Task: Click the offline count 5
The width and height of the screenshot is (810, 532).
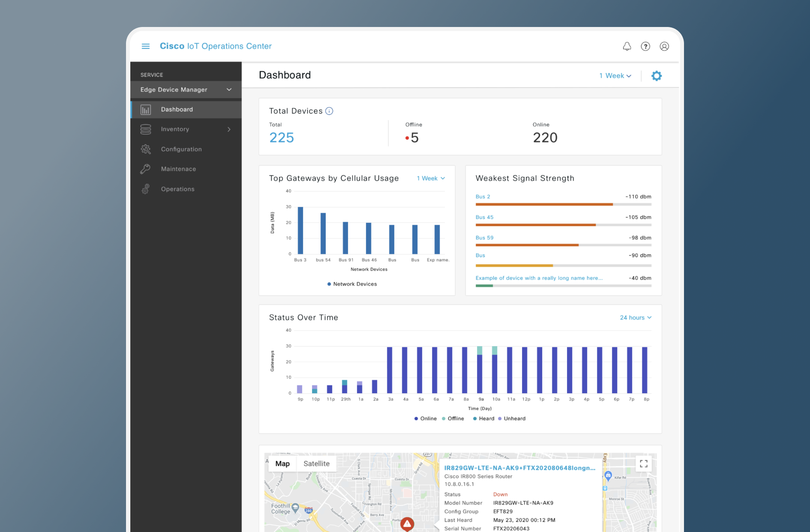Action: pyautogui.click(x=414, y=137)
